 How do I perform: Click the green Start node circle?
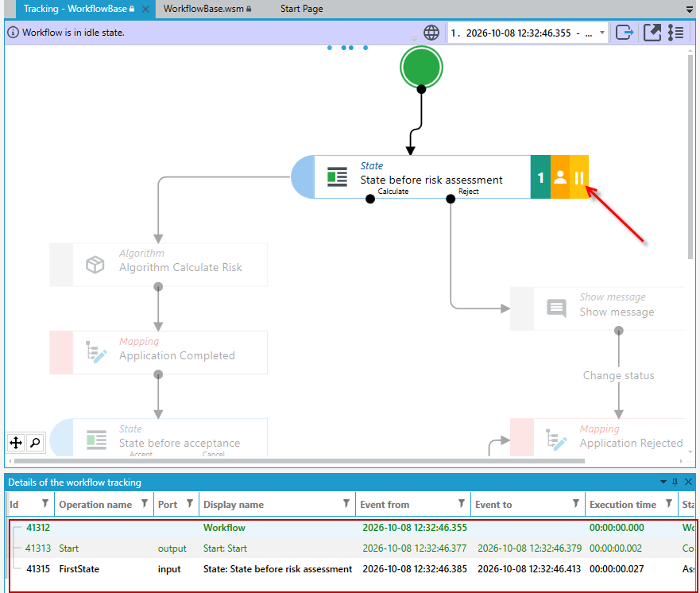pyautogui.click(x=421, y=68)
